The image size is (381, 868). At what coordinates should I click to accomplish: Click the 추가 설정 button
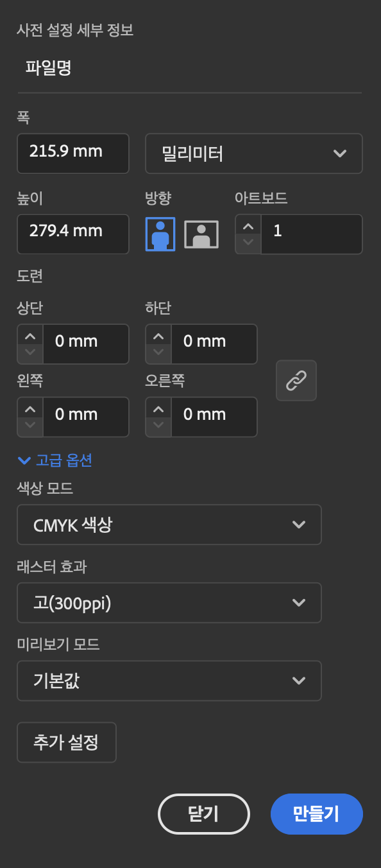coord(67,743)
